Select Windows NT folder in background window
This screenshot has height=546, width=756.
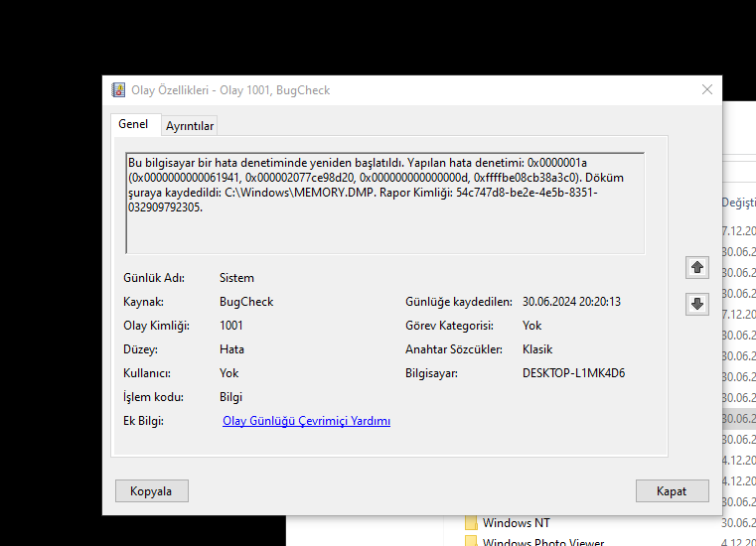pyautogui.click(x=516, y=523)
